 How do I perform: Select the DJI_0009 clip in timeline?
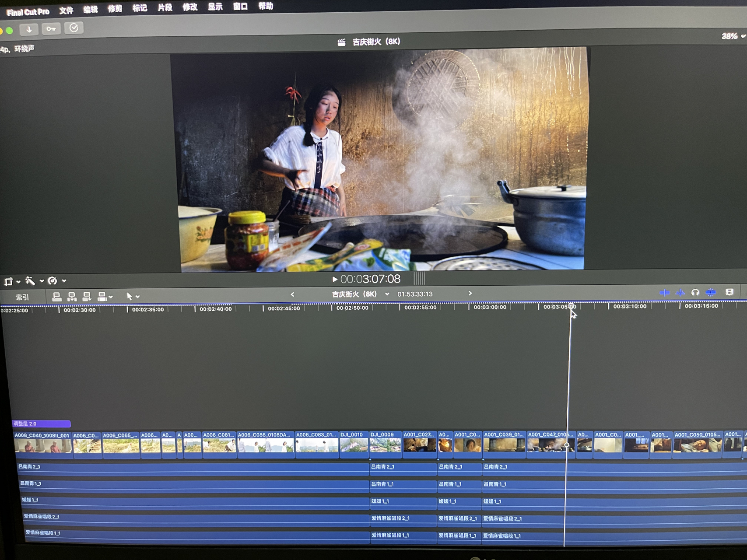pos(385,444)
